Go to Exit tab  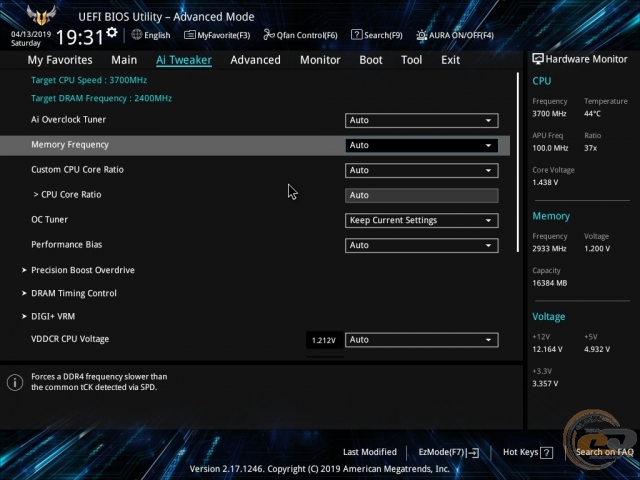(451, 60)
